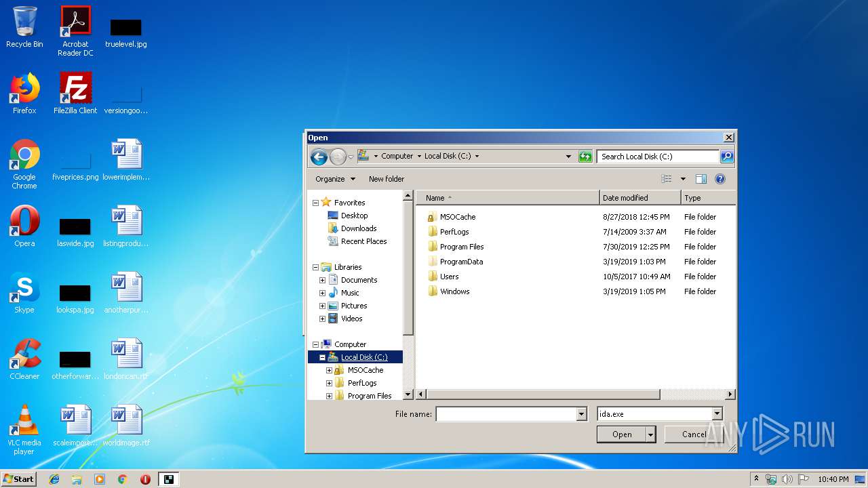Show the preview pane icon
Image resolution: width=868 pixels, height=488 pixels.
[701, 179]
